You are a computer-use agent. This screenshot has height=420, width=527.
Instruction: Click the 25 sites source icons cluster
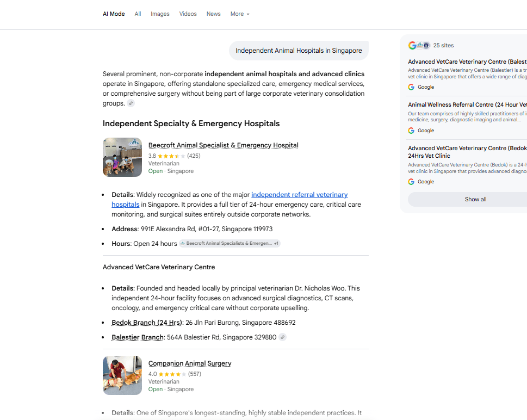[x=419, y=45]
